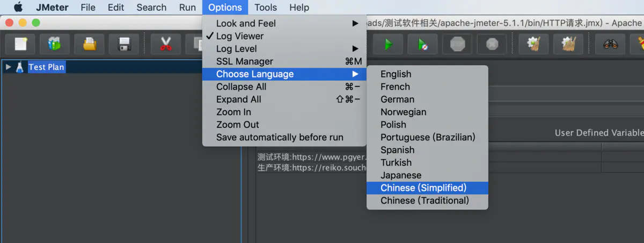
Task: Click the New test plan toolbar icon
Action: click(x=21, y=44)
